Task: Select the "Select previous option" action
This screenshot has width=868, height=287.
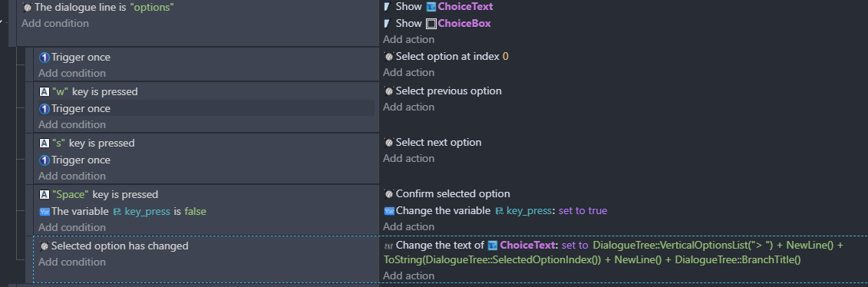Action: tap(448, 91)
